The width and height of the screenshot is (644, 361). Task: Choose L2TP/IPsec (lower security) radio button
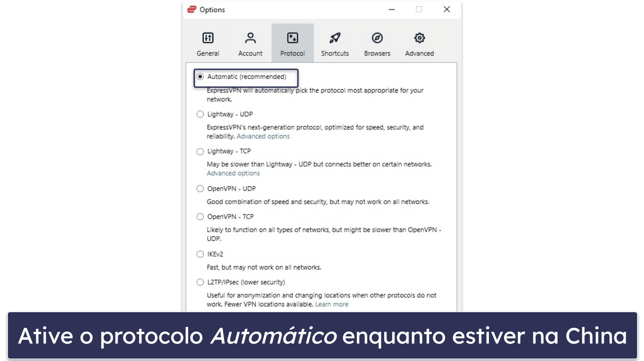[x=200, y=282]
